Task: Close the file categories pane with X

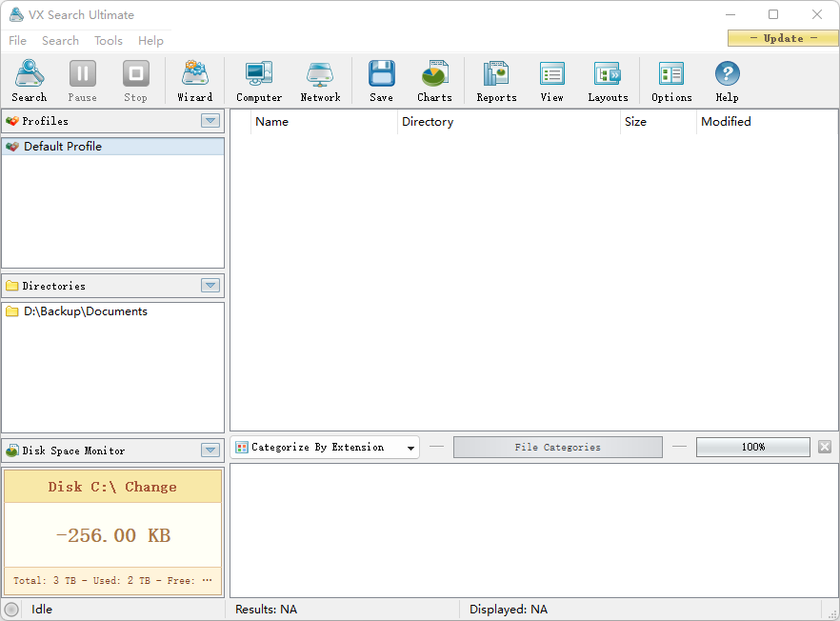Action: tap(825, 447)
